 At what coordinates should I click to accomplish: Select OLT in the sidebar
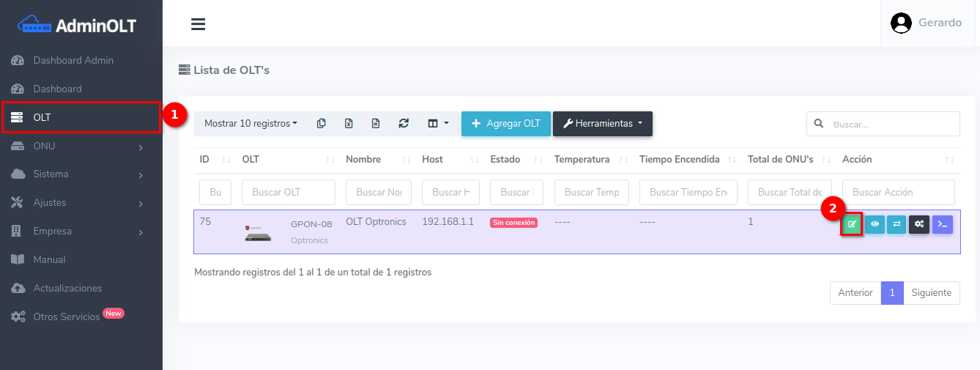tap(81, 117)
